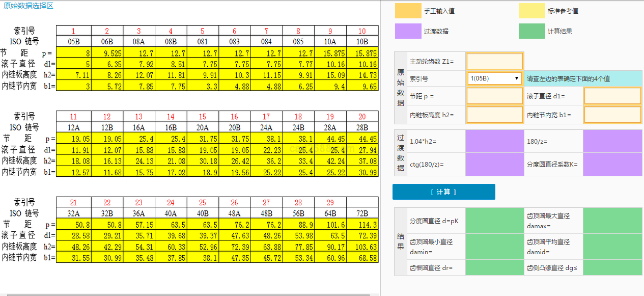Click the 主动轮齿数 Z1 input field

click(x=494, y=61)
